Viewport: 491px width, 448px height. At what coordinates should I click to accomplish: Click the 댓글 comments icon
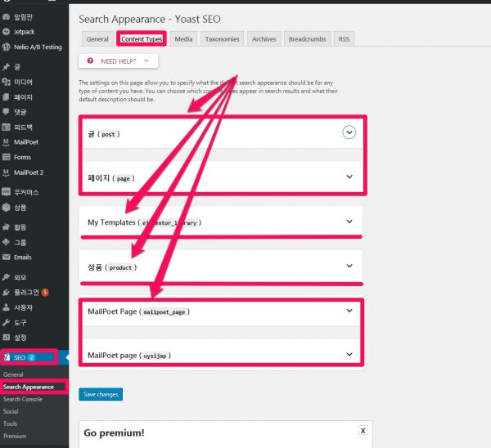pyautogui.click(x=7, y=112)
